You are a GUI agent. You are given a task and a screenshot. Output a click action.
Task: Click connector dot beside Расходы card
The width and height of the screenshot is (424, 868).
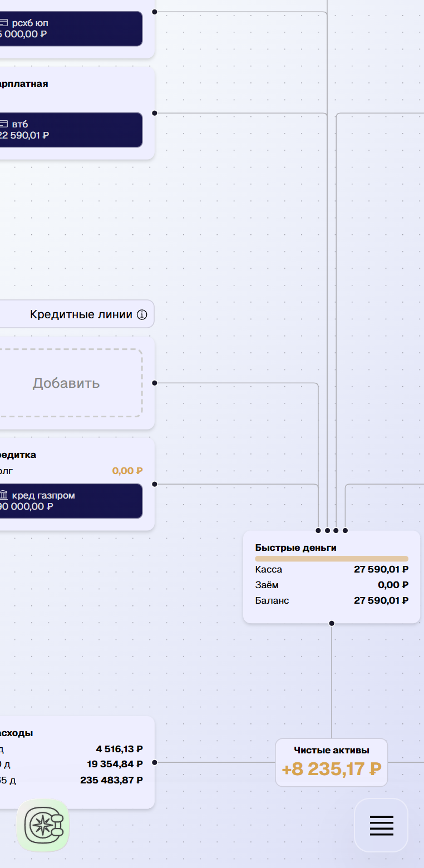tap(154, 762)
